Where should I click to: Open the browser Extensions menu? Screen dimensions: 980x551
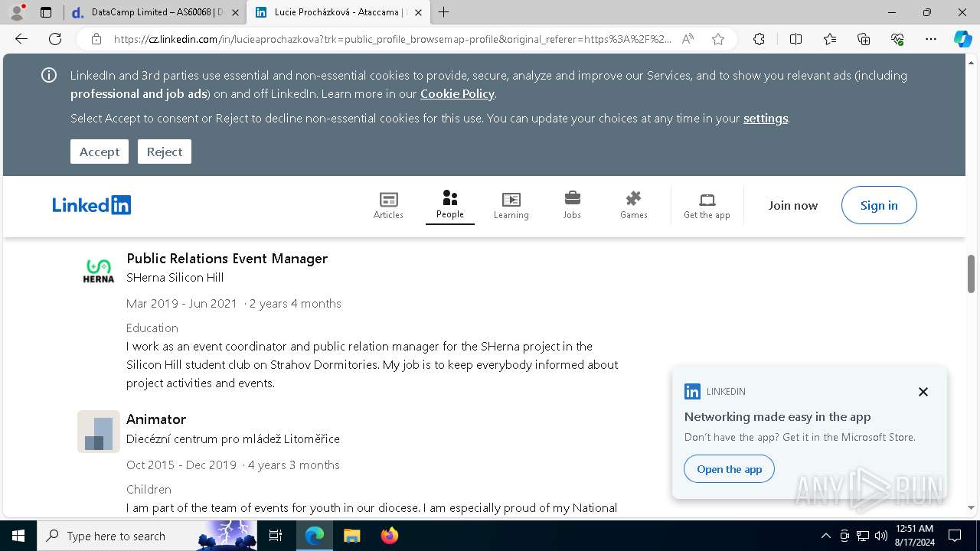pyautogui.click(x=759, y=39)
